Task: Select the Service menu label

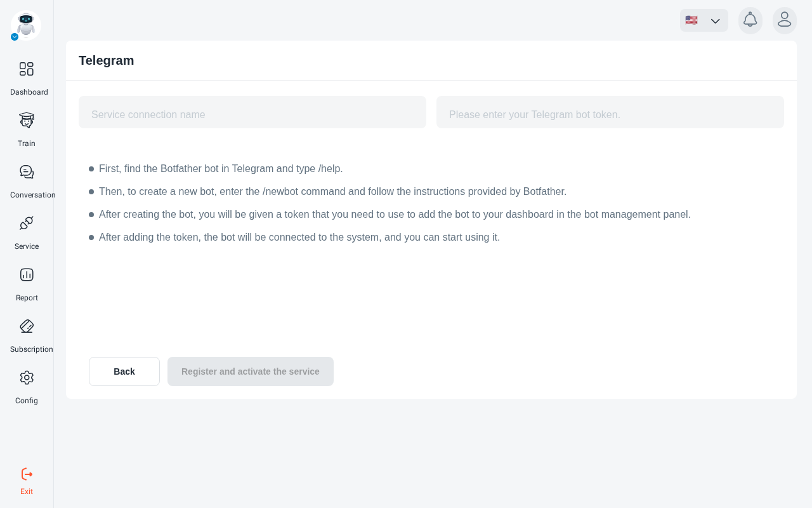Action: point(27,246)
